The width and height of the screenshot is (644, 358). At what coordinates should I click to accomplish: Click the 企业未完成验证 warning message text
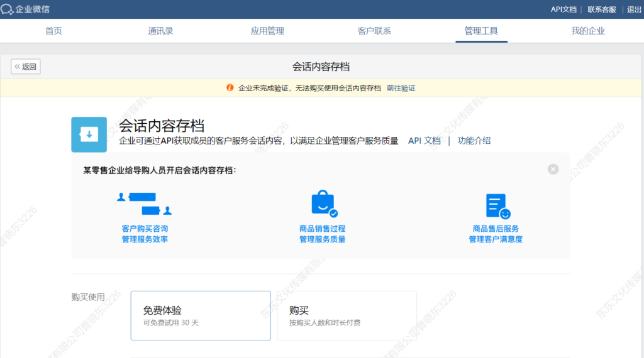pos(309,88)
